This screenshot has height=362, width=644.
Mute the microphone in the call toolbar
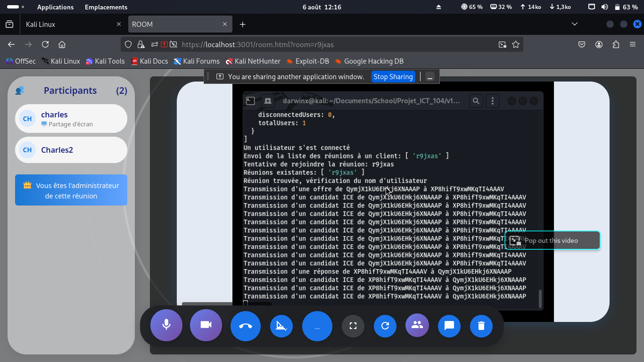[x=166, y=325]
